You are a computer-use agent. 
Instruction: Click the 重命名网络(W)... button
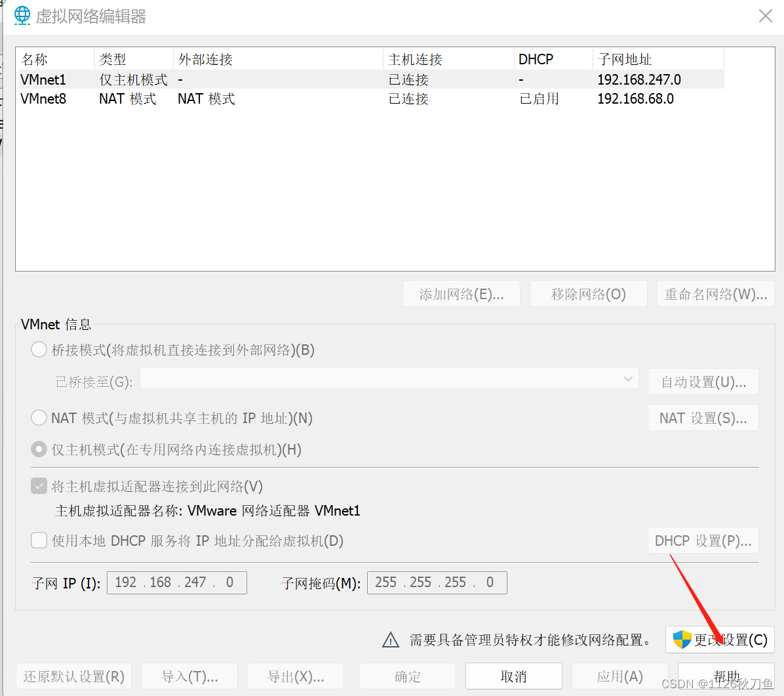pos(716,294)
